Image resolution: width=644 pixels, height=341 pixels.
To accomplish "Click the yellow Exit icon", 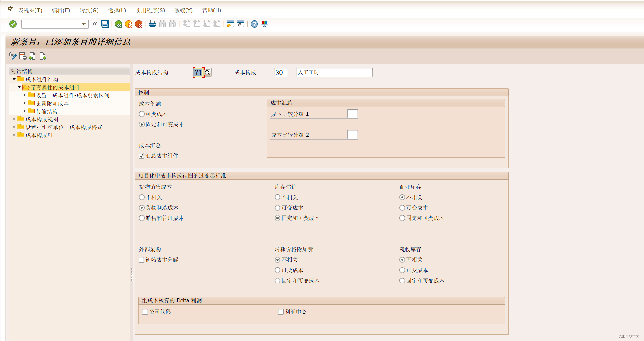I will 129,24.
